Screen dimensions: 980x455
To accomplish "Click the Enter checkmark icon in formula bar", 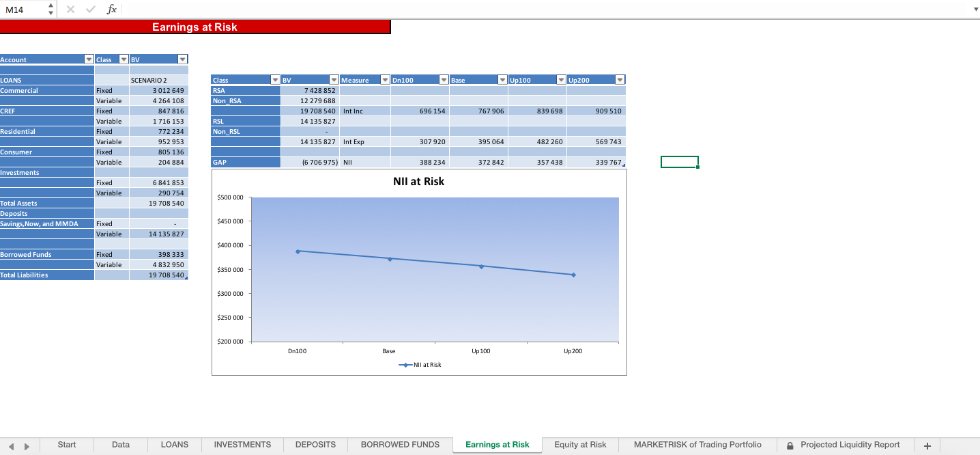I will point(91,10).
